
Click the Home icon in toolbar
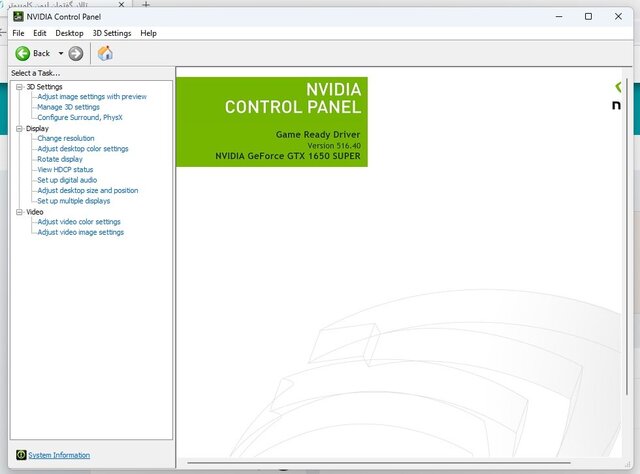pos(105,53)
